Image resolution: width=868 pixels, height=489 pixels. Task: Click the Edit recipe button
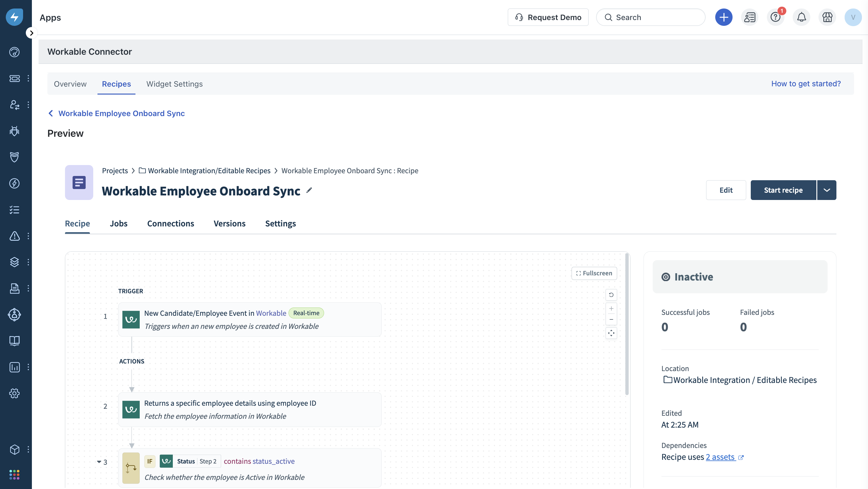[x=726, y=190]
